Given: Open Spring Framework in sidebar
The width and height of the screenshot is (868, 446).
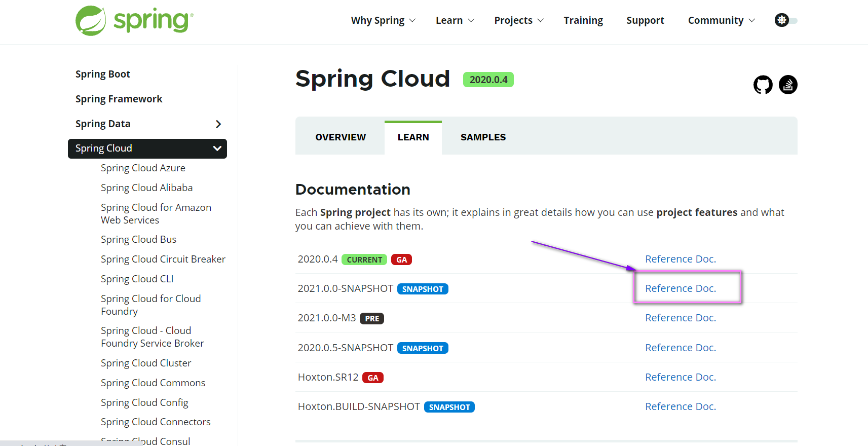Looking at the screenshot, I should click(x=119, y=99).
